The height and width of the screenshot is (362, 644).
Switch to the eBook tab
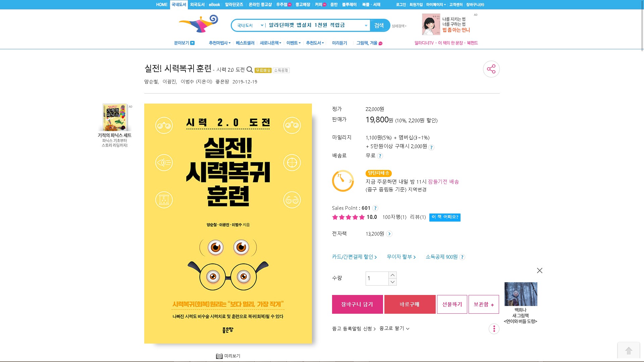point(214,5)
